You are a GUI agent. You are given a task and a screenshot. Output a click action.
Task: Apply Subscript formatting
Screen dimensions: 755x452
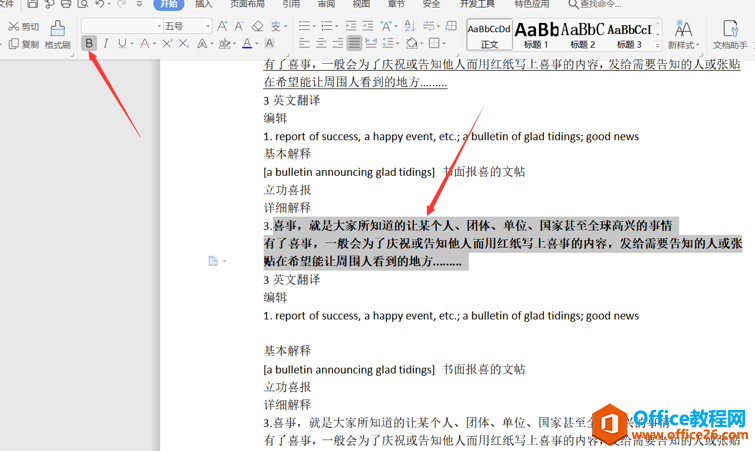pyautogui.click(x=183, y=43)
